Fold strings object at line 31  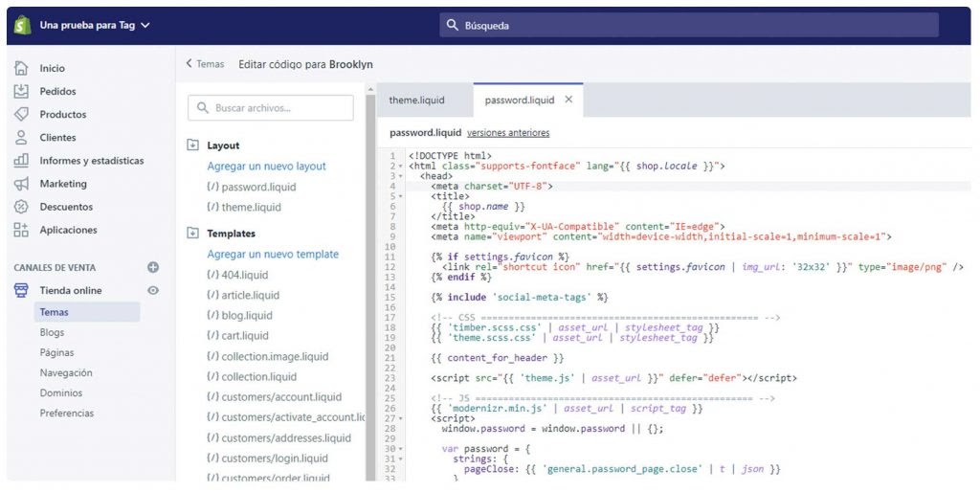coord(401,458)
